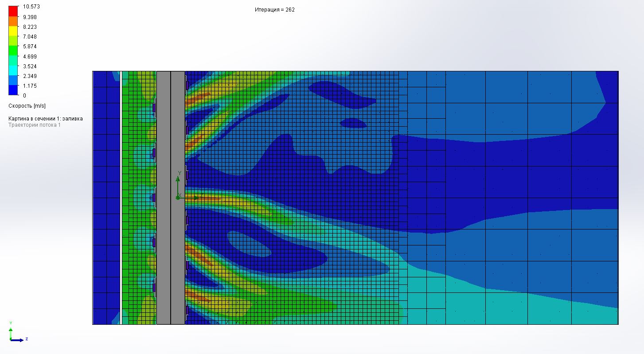Select the 'Скорость [m/s]' legend title

(x=27, y=106)
